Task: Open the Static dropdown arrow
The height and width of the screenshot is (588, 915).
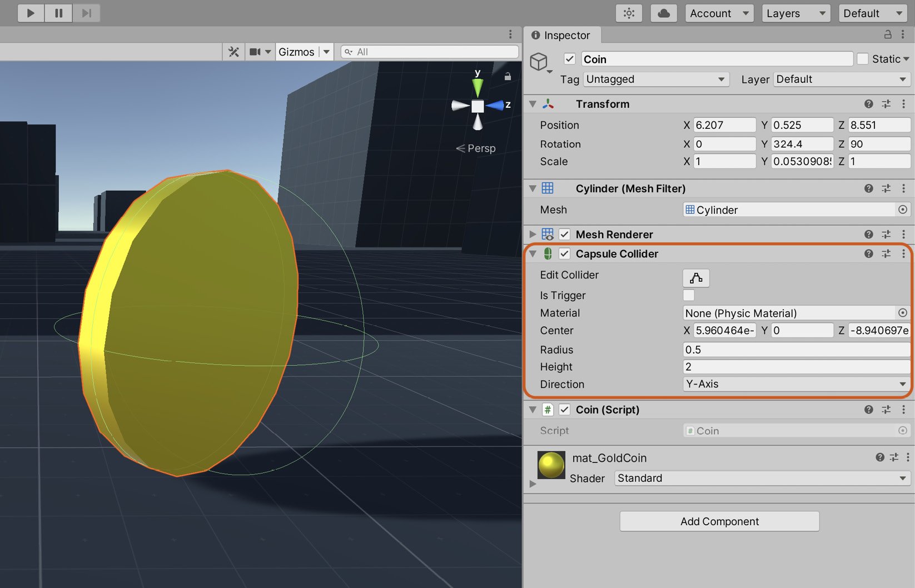Action: tap(906, 59)
